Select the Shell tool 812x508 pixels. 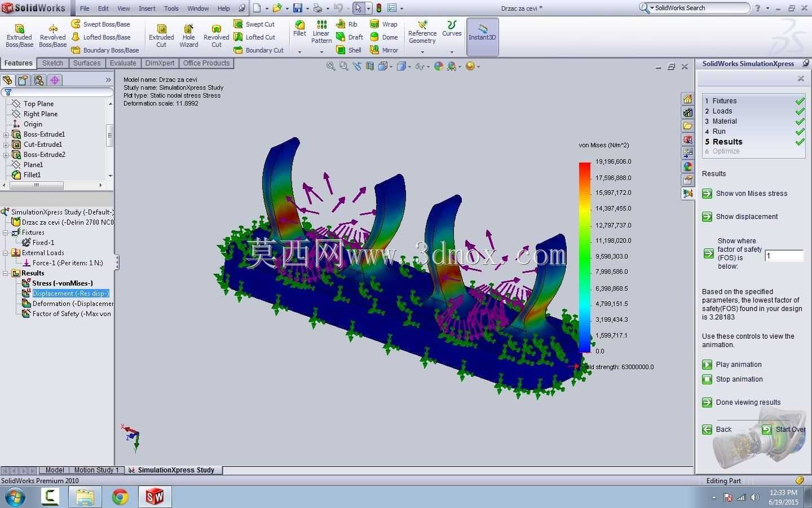348,50
